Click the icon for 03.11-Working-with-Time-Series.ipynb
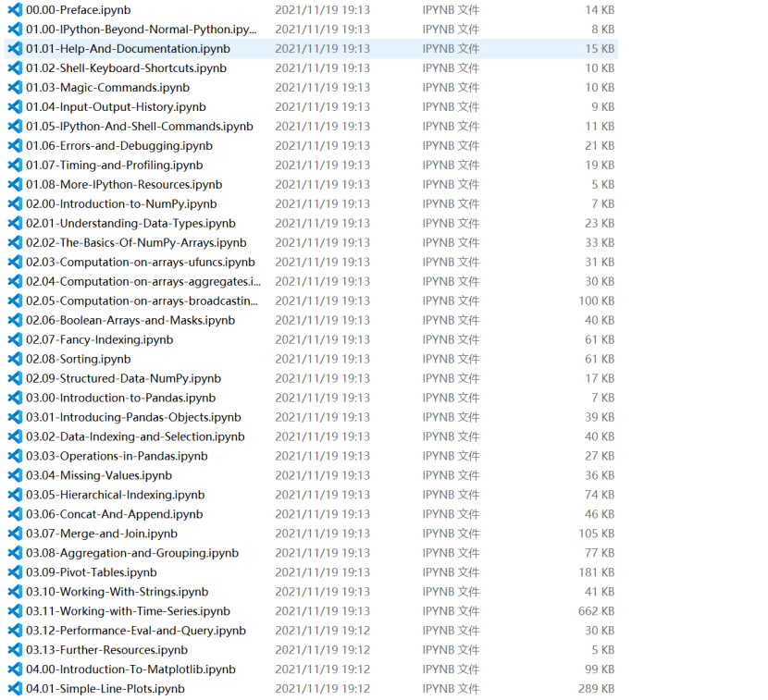This screenshot has width=768, height=700. [x=15, y=611]
